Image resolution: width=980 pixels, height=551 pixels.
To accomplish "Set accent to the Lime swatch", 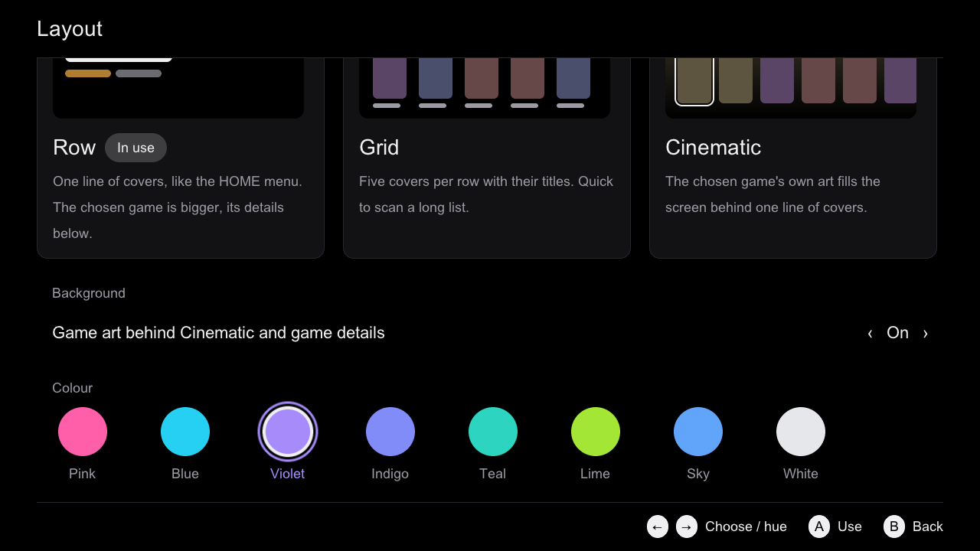I will coord(596,432).
